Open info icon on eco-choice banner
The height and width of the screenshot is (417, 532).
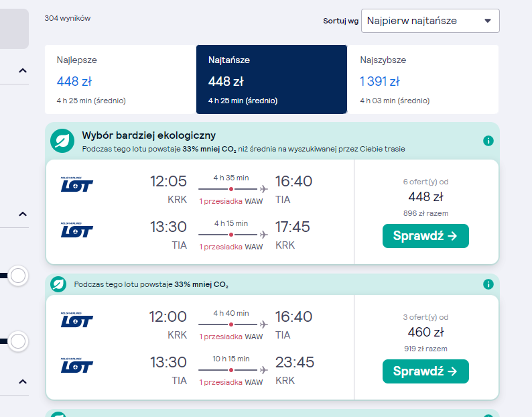488,141
